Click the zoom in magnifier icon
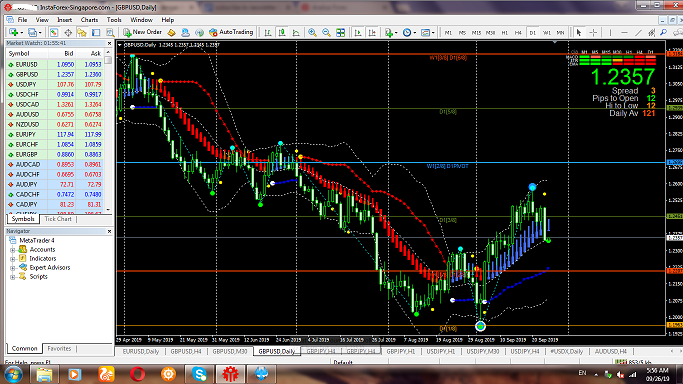 click(312, 33)
